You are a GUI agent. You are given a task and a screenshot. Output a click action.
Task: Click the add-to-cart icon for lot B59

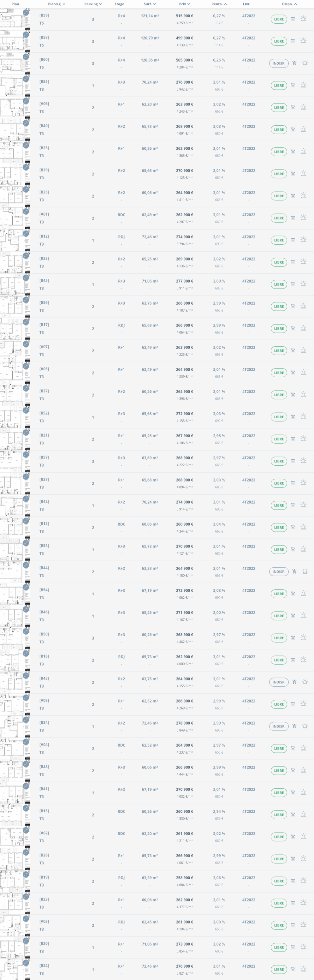click(293, 19)
